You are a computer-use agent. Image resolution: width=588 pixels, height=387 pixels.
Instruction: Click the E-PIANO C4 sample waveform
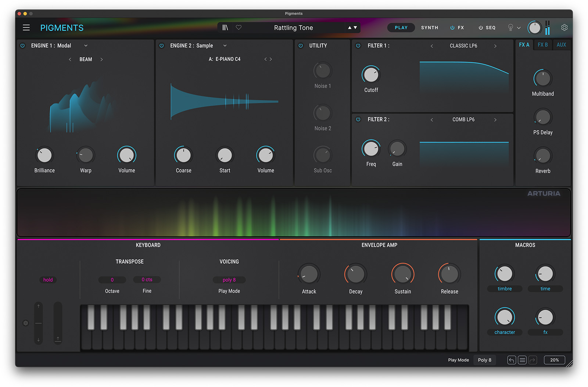(225, 101)
